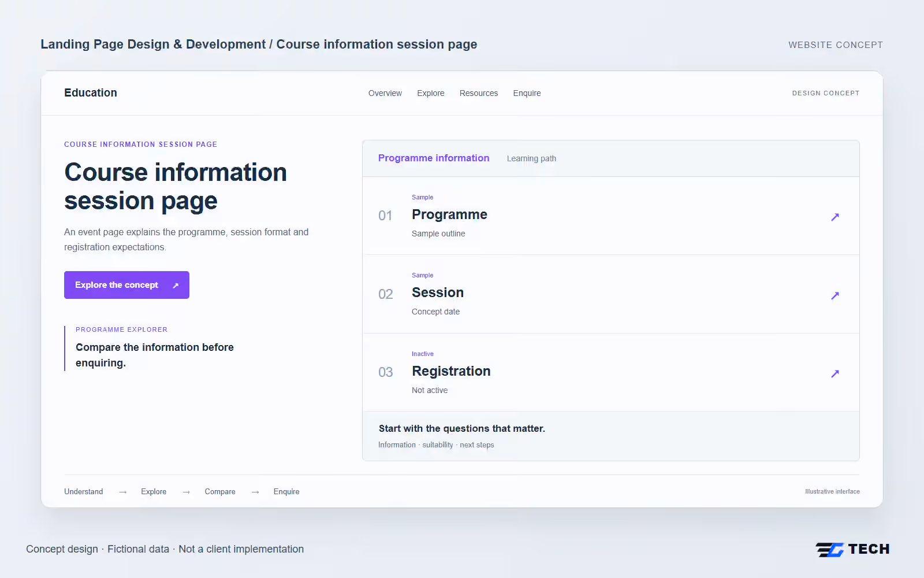This screenshot has height=578, width=924.
Task: Click Enquire step in footer flow
Action: tap(286, 492)
